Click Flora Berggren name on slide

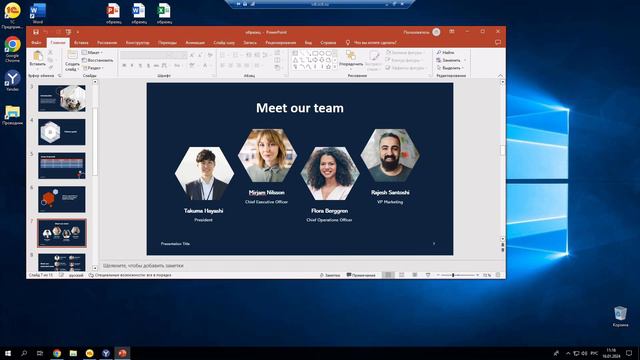pyautogui.click(x=329, y=211)
